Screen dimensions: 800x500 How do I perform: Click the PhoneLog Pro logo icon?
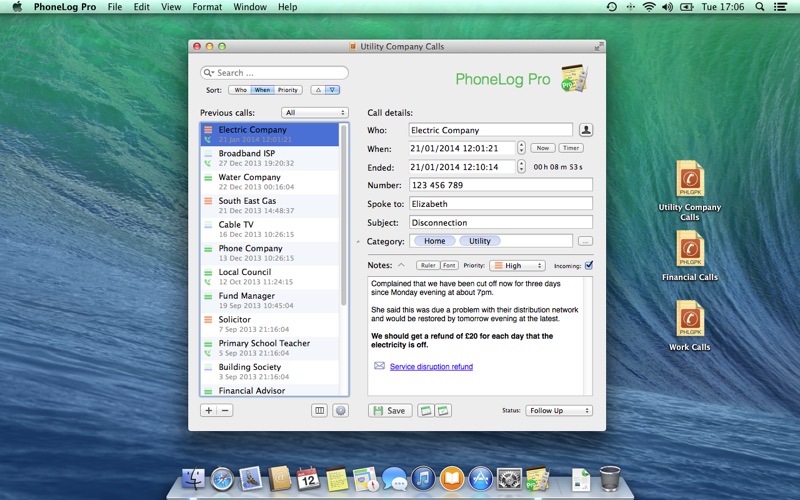[x=574, y=78]
